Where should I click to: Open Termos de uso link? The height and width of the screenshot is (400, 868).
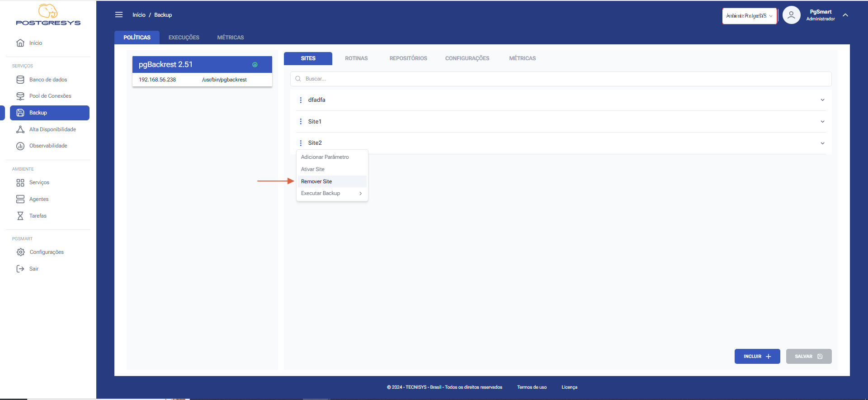coord(532,387)
